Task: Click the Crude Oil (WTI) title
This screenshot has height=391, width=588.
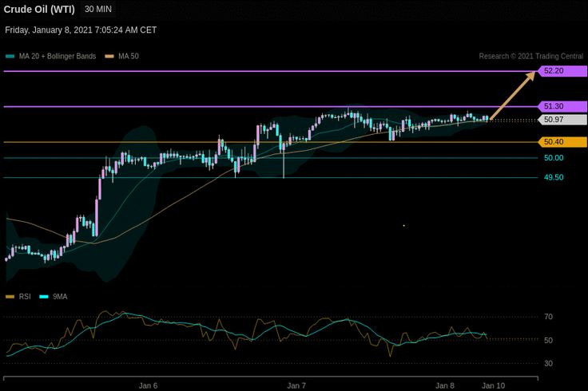Action: [39, 10]
